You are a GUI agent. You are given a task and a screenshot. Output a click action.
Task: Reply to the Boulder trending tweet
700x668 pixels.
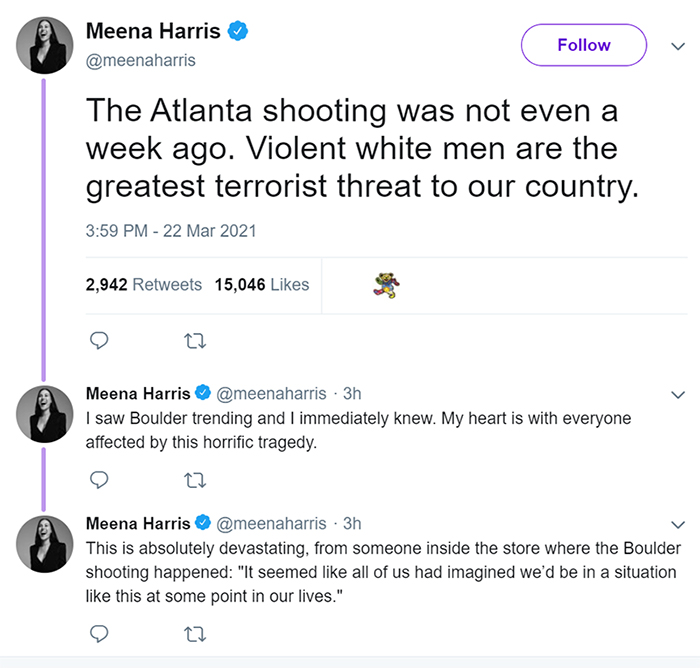[99, 480]
